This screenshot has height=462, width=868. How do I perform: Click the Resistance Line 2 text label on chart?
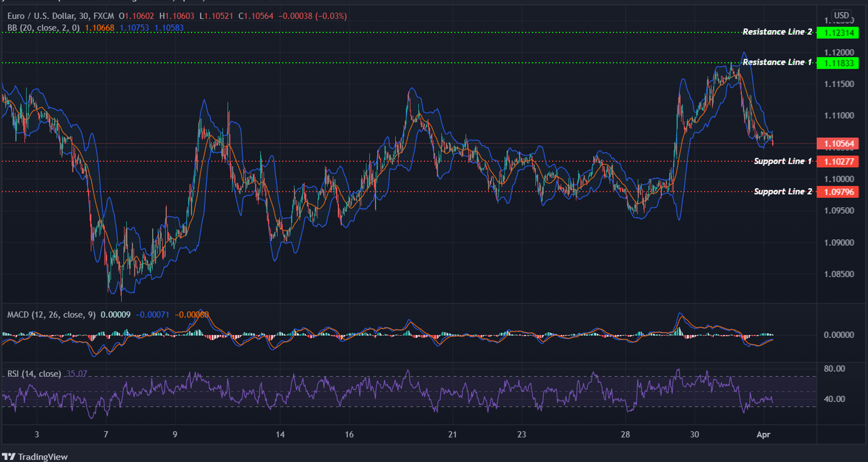coord(777,32)
